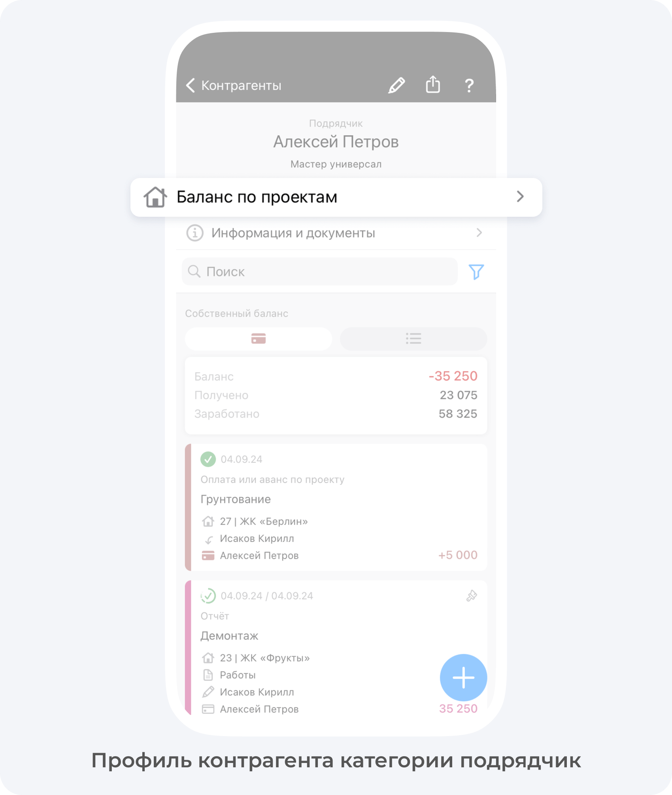Tap the blue plus add button
This screenshot has width=672, height=795.
(463, 678)
